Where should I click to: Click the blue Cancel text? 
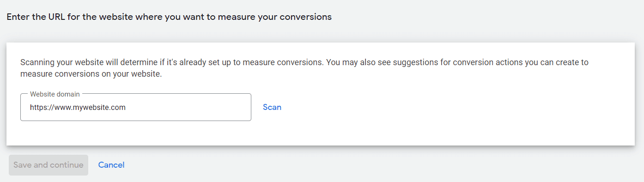click(x=111, y=165)
